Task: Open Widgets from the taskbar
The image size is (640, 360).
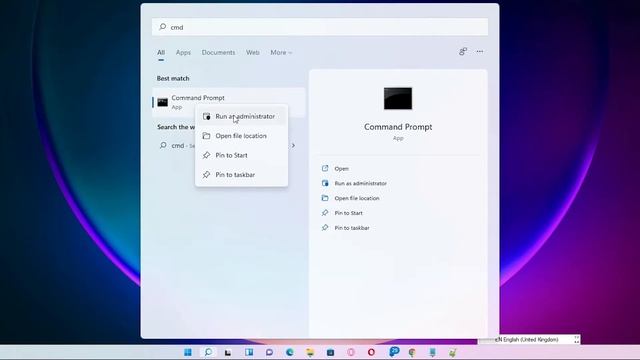Action: tap(249, 352)
